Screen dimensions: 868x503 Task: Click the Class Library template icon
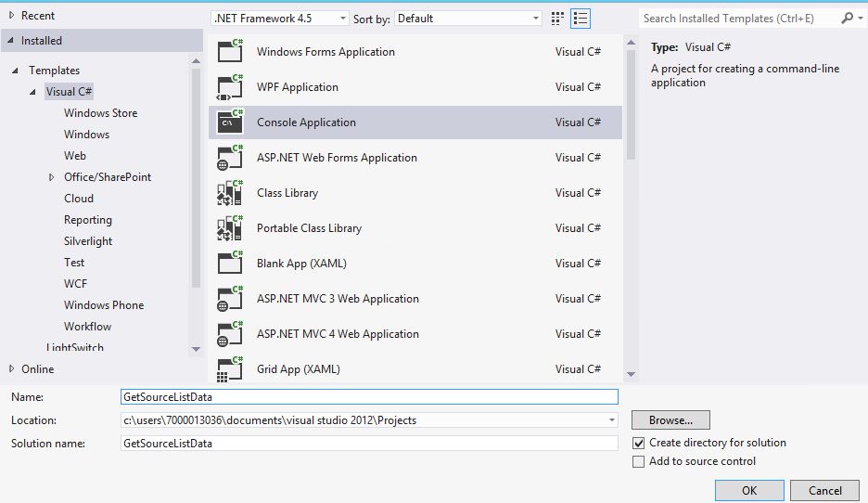(229, 192)
